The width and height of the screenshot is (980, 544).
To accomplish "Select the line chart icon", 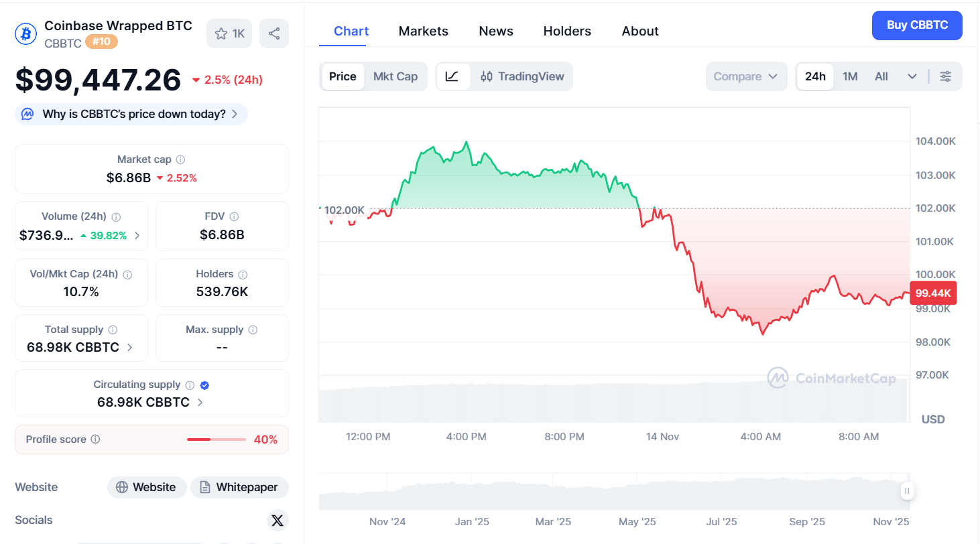I will 452,76.
